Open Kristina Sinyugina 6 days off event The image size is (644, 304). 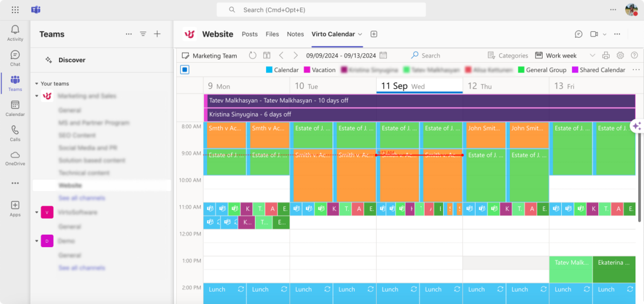[420, 114]
